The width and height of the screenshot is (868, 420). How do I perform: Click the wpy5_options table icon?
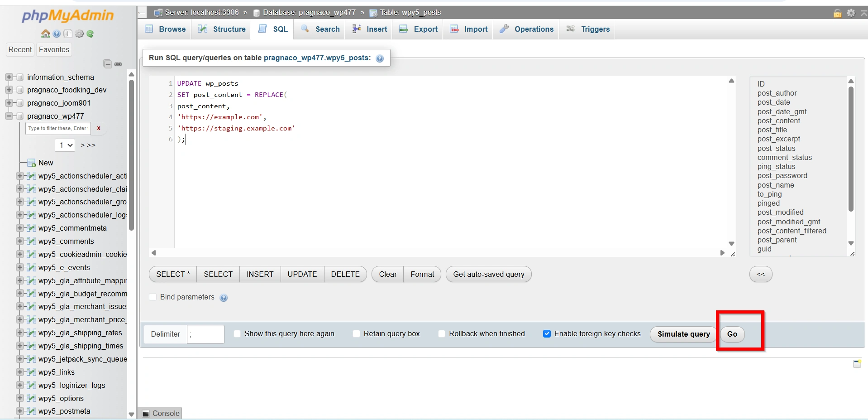point(31,398)
